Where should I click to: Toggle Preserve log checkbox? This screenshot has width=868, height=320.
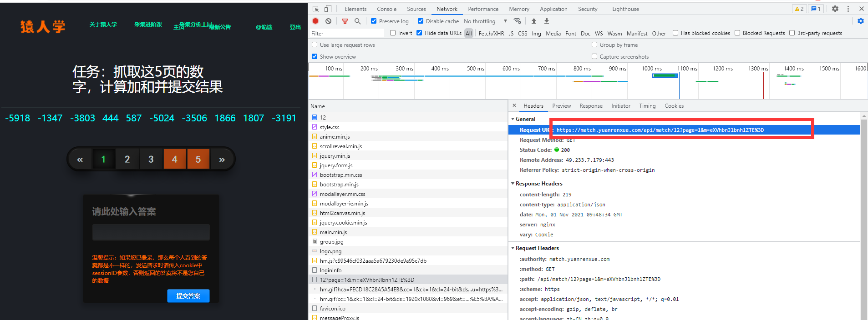click(x=374, y=21)
